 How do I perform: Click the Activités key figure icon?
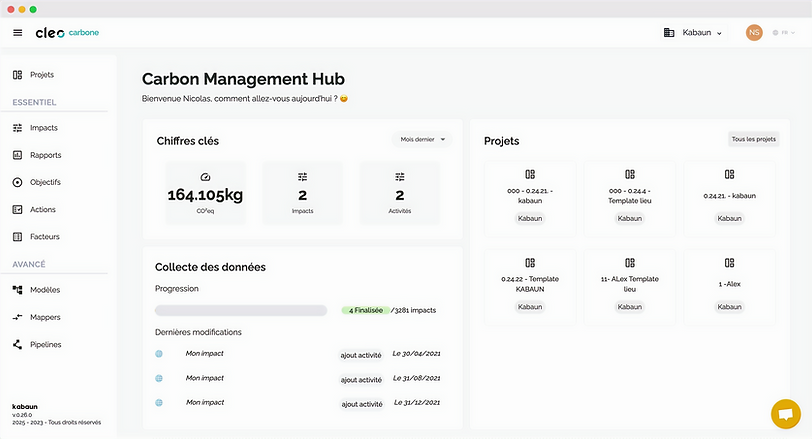[400, 177]
